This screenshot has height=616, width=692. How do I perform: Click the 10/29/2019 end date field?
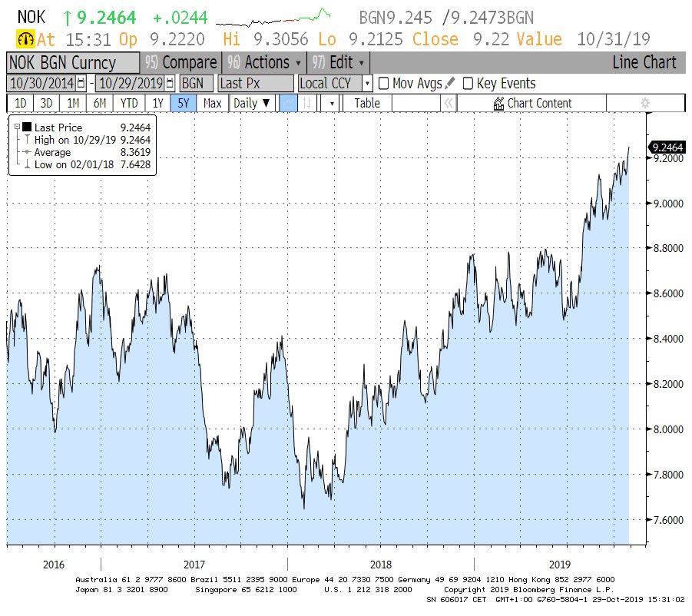pyautogui.click(x=131, y=83)
